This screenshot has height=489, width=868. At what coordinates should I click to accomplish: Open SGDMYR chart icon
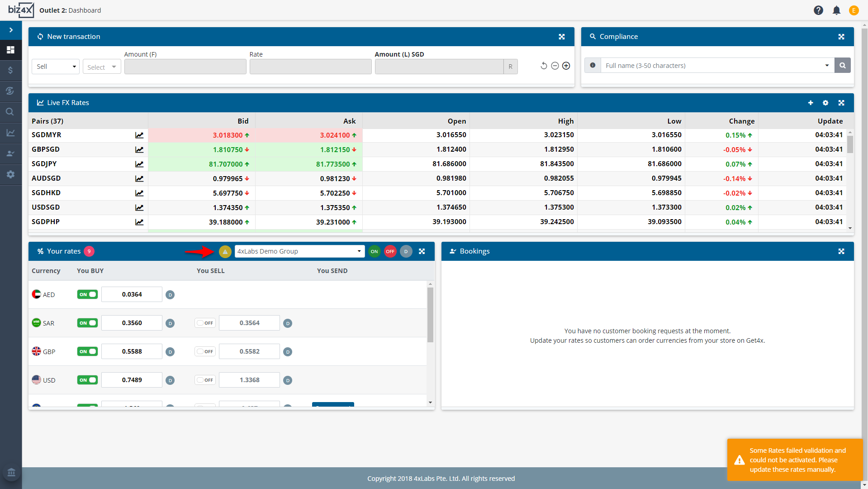tap(139, 135)
